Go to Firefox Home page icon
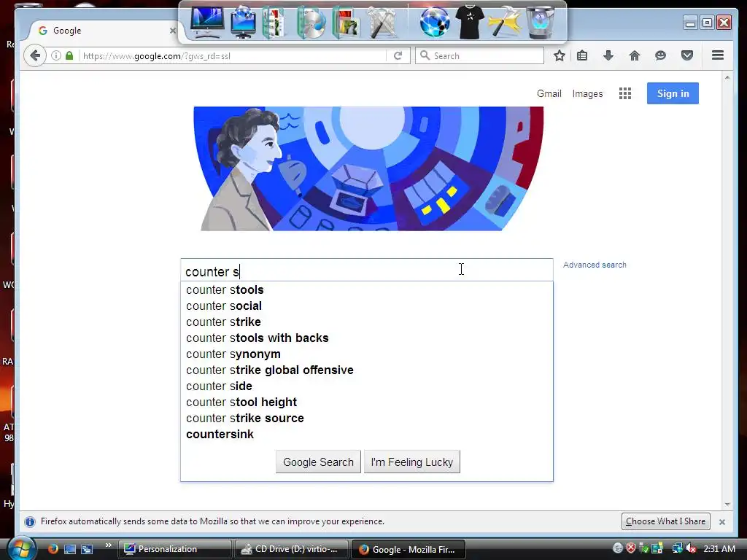Screen dimensions: 747x560 coord(634,55)
